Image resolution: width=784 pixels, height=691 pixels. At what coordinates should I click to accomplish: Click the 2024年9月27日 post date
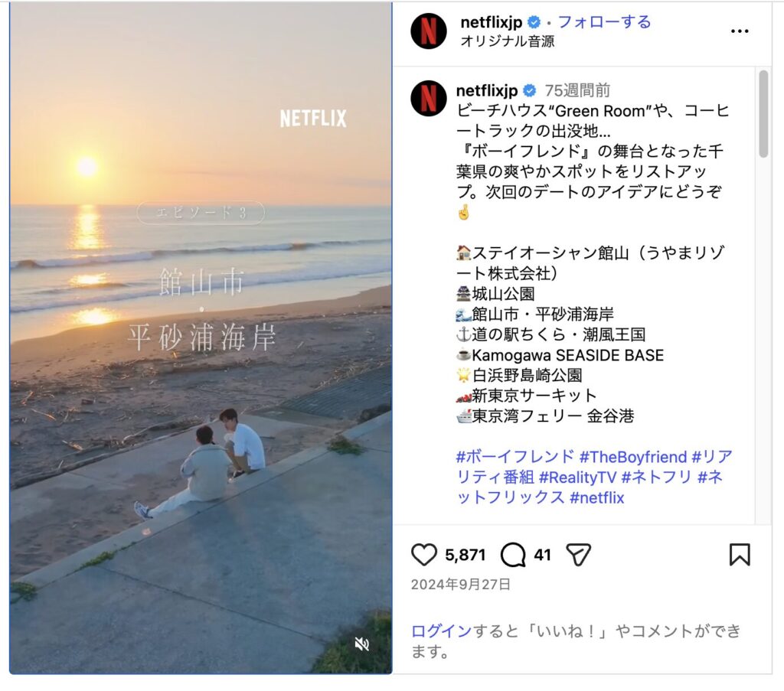tap(460, 584)
